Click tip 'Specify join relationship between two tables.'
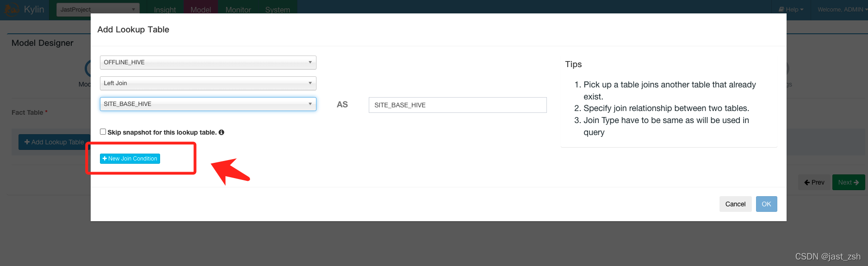Image resolution: width=868 pixels, height=266 pixels. tap(666, 108)
